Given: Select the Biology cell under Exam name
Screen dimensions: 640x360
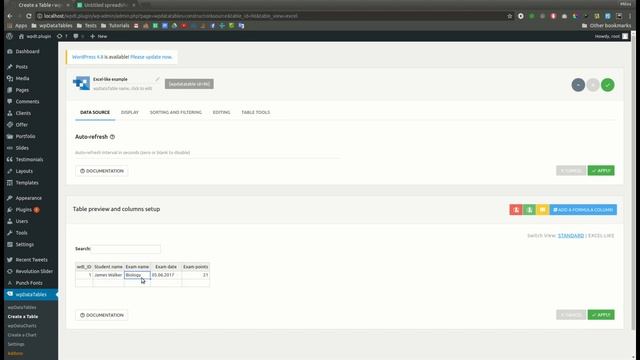Looking at the screenshot, I should coord(137,275).
